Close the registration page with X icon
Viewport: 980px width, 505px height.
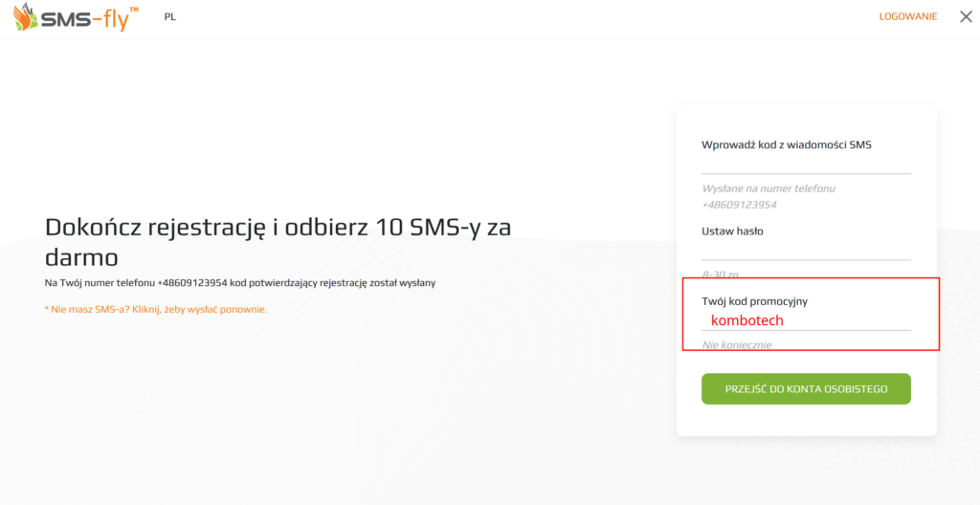(966, 16)
